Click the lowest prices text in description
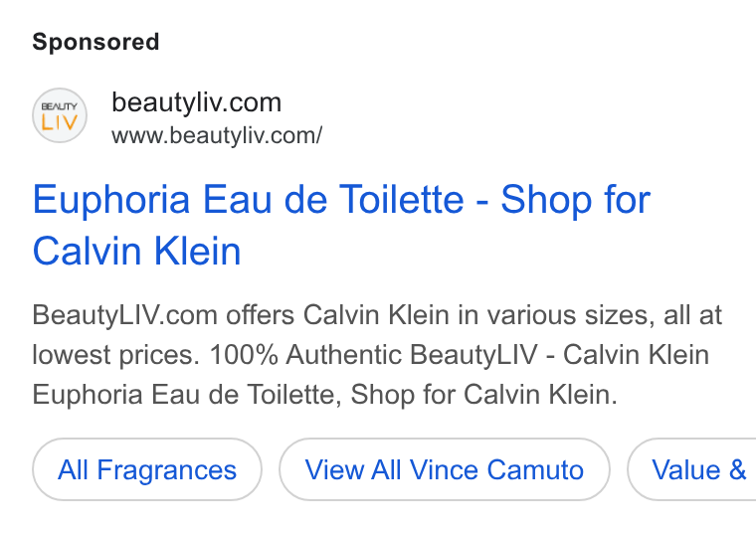This screenshot has width=756, height=533. click(115, 355)
